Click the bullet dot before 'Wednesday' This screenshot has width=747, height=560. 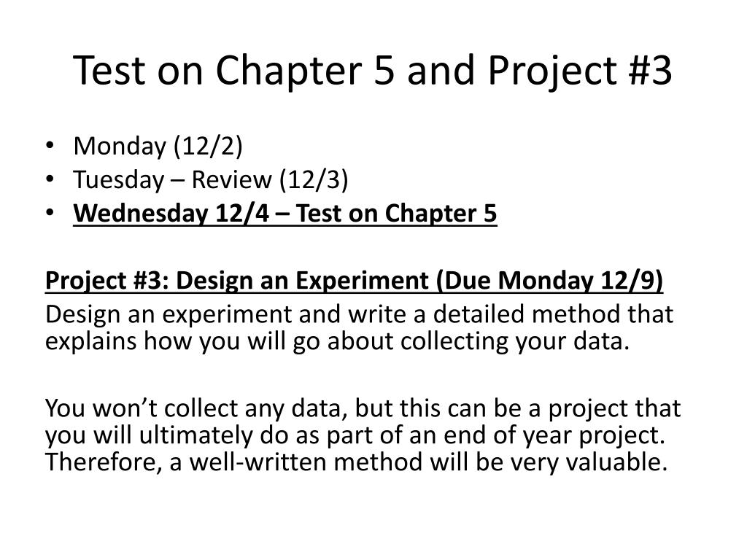click(x=50, y=212)
